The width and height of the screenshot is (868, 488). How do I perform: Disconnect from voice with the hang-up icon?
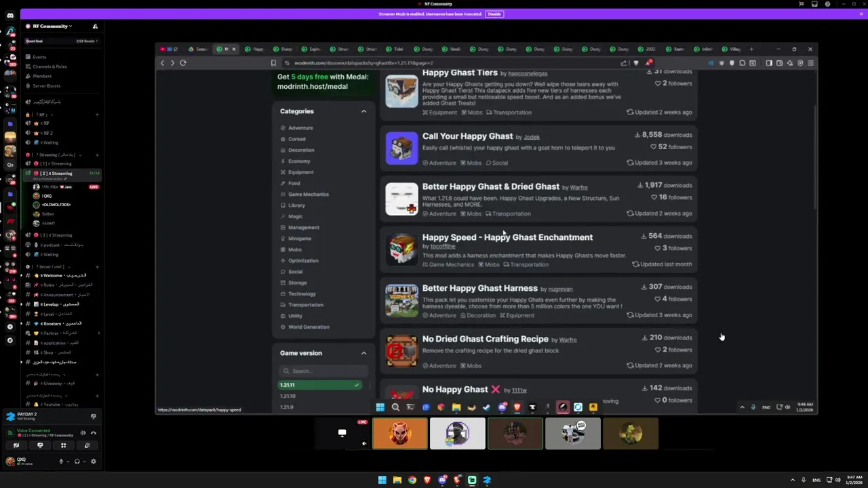click(x=94, y=432)
